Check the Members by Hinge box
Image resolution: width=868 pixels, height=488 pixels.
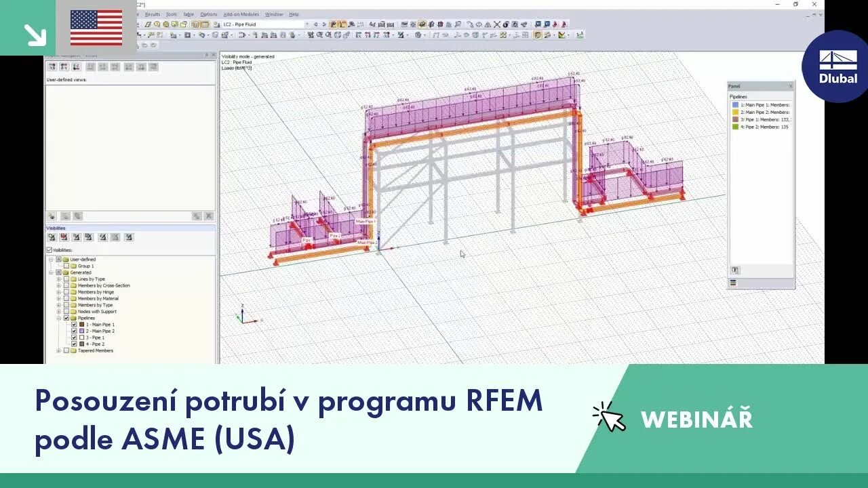(66, 292)
